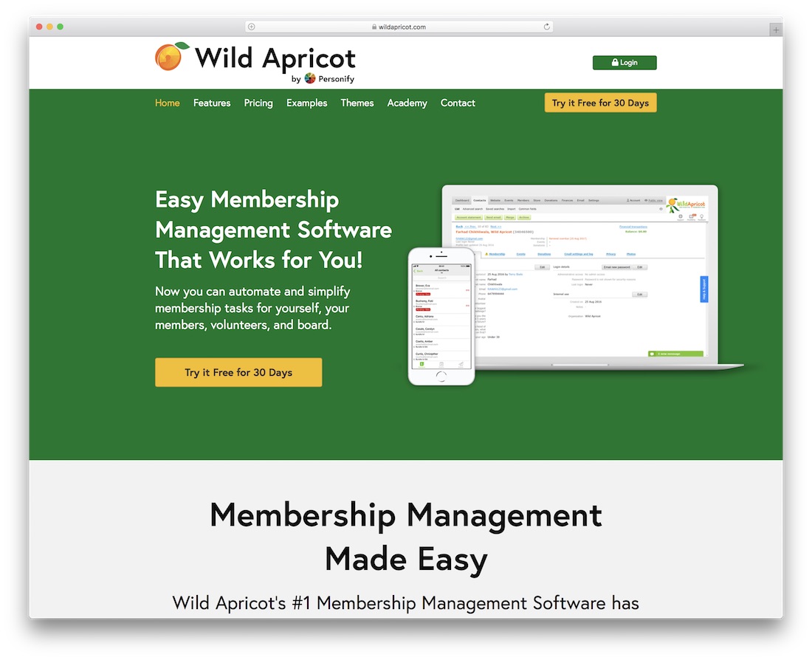
Task: Click the "Wild Apricot's #1 Membership Management Software" line
Action: point(405,602)
